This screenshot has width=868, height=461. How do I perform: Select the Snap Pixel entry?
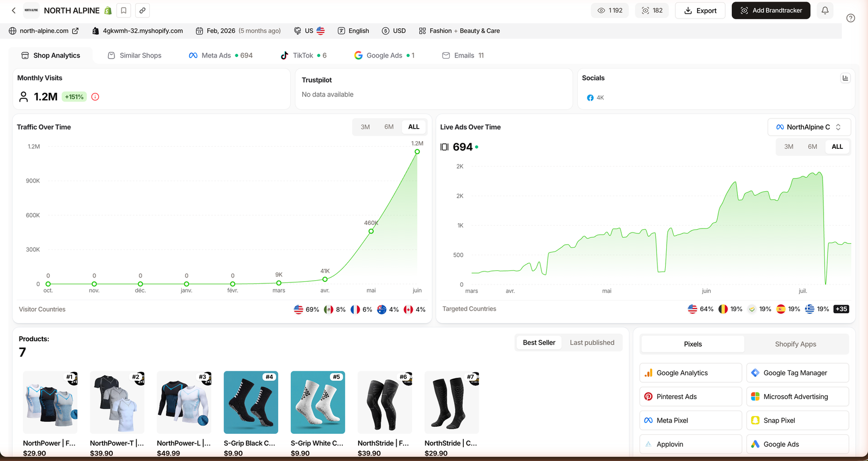797,420
